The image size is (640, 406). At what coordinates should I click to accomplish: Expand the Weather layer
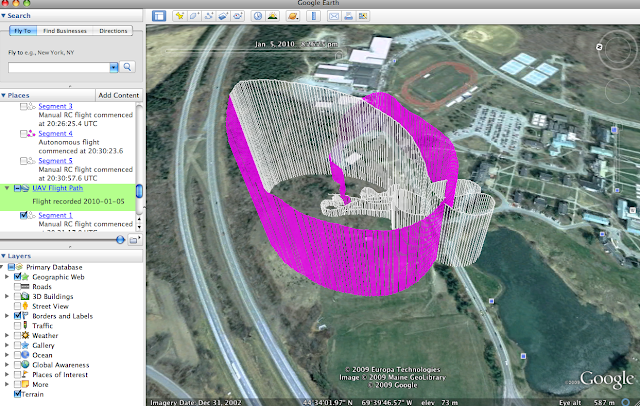click(7, 335)
